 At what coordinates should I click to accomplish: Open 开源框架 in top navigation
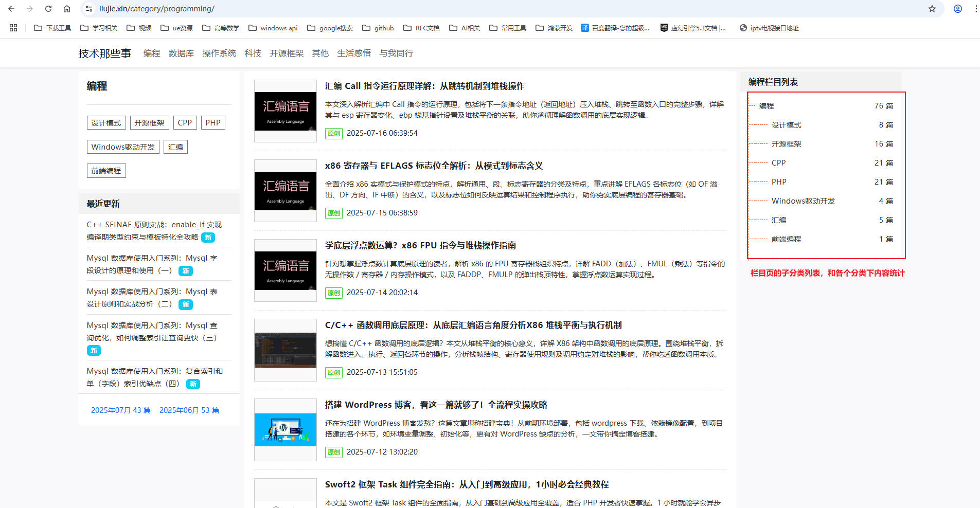click(x=287, y=53)
